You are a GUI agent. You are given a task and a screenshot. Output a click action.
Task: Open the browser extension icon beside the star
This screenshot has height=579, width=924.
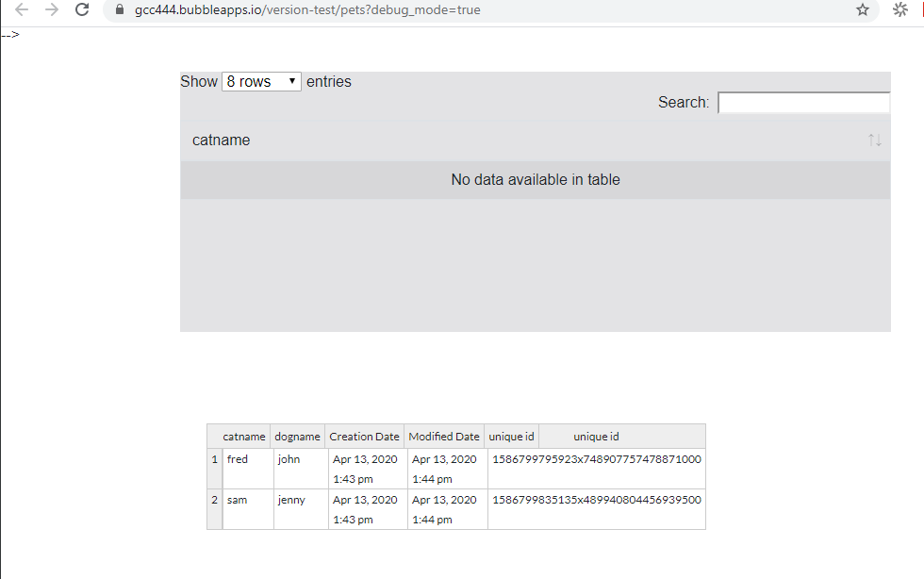tap(899, 9)
